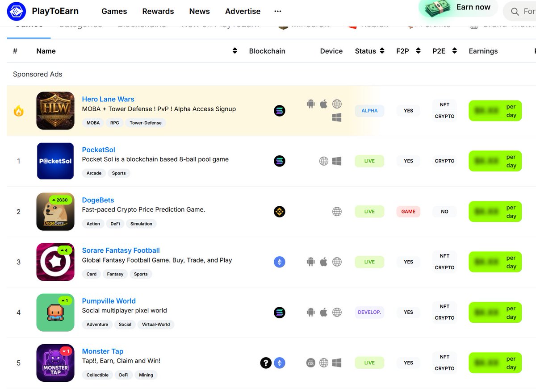
Task: Click the red GAME badge for DogeBets
Action: [x=408, y=212]
